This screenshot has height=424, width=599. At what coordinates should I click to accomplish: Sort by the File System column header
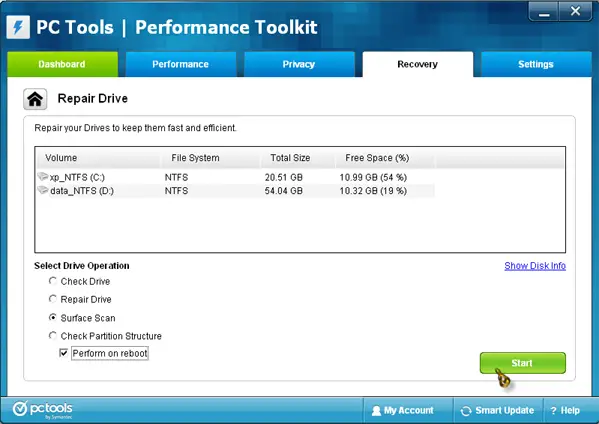[x=210, y=158]
